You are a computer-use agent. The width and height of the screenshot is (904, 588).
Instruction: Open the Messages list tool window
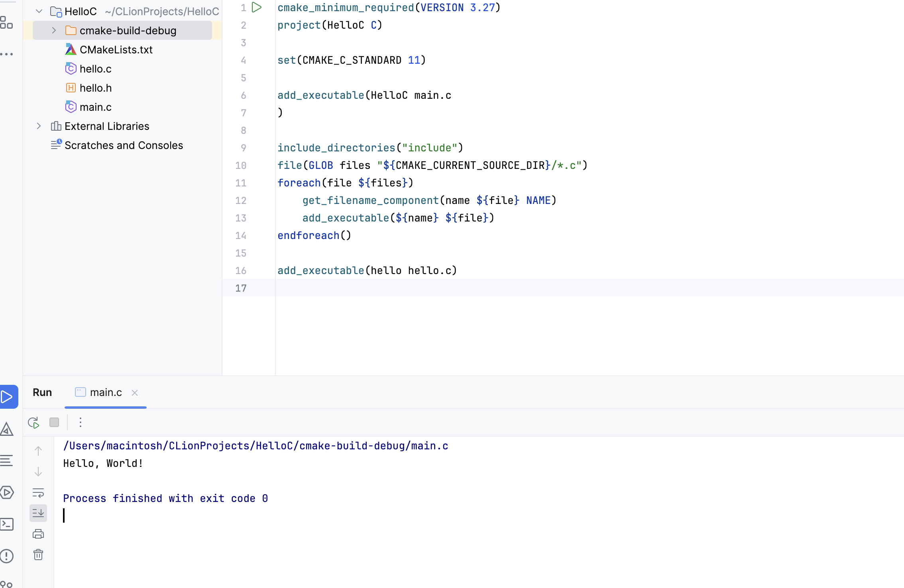[x=6, y=461]
